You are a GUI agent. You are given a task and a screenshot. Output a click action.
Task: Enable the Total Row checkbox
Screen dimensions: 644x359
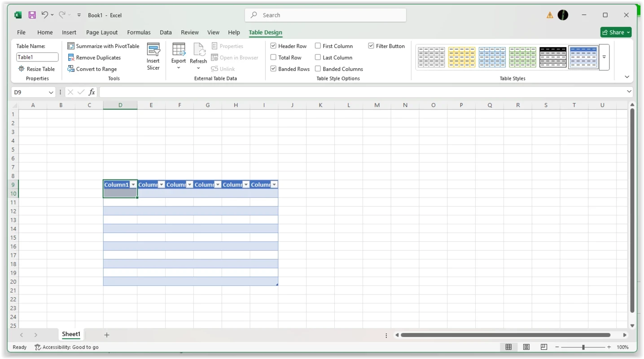coord(273,57)
